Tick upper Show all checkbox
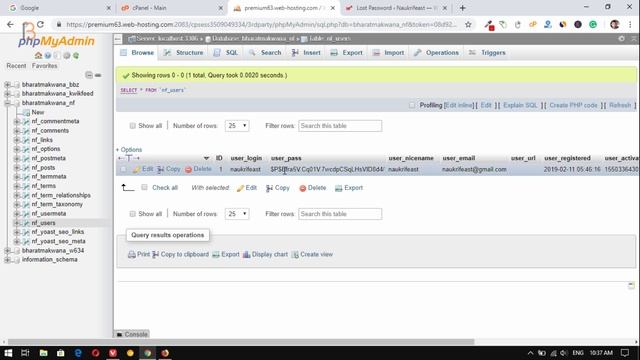Image resolution: width=640 pixels, height=360 pixels. (x=132, y=126)
